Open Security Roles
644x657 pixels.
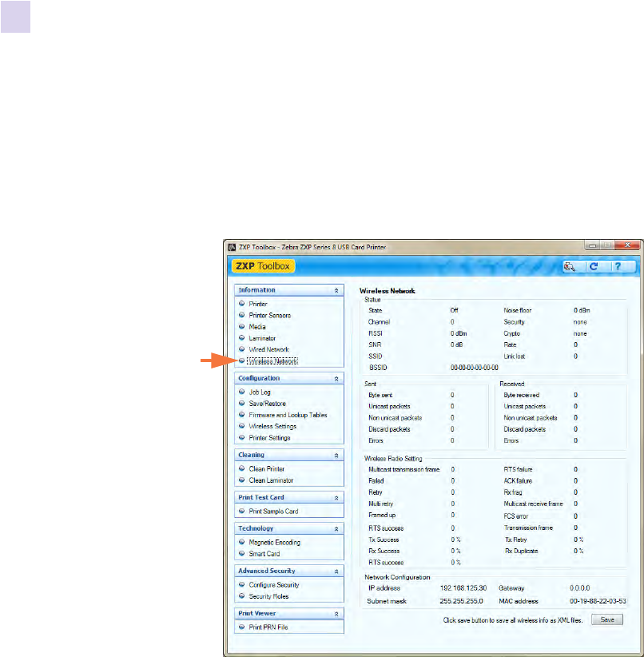tap(268, 596)
